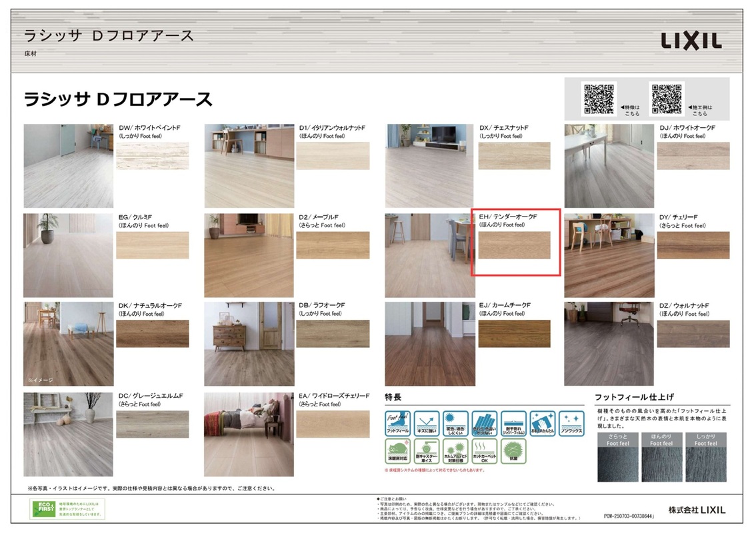This screenshot has width=756, height=533.
Task: Open the 施工例 installation examples QR code
Action: tap(666, 99)
